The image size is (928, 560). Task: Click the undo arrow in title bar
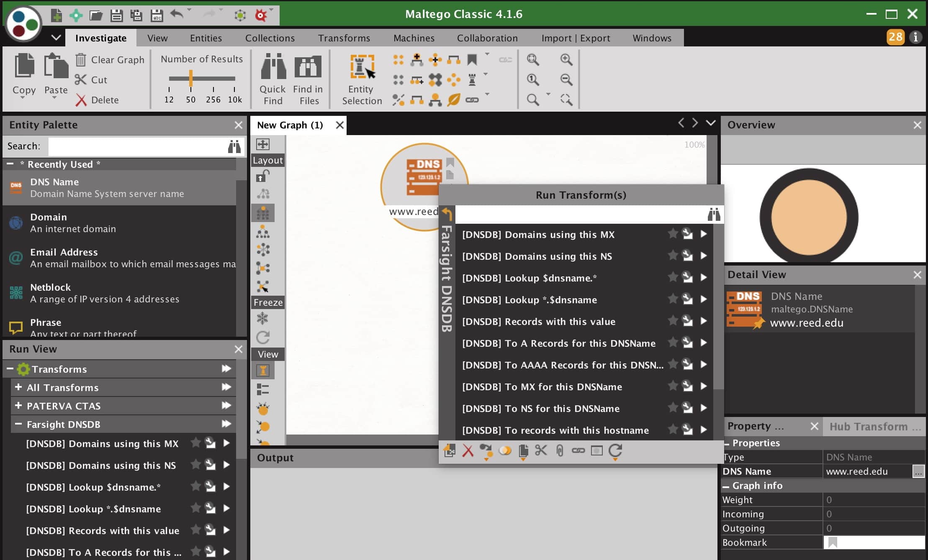tap(177, 15)
